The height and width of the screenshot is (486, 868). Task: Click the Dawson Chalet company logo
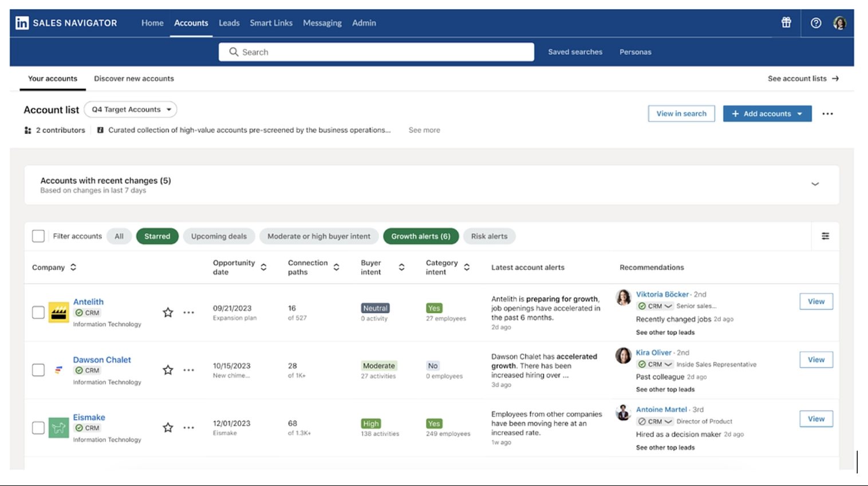click(x=58, y=370)
